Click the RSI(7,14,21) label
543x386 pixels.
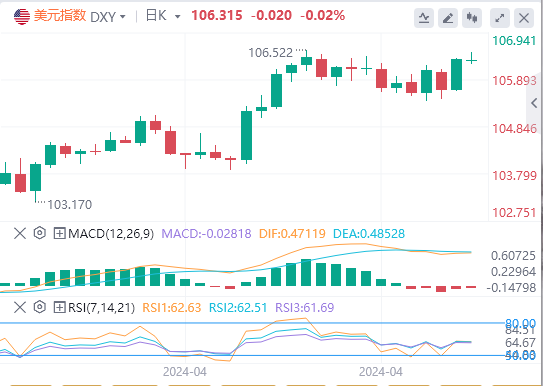click(101, 307)
